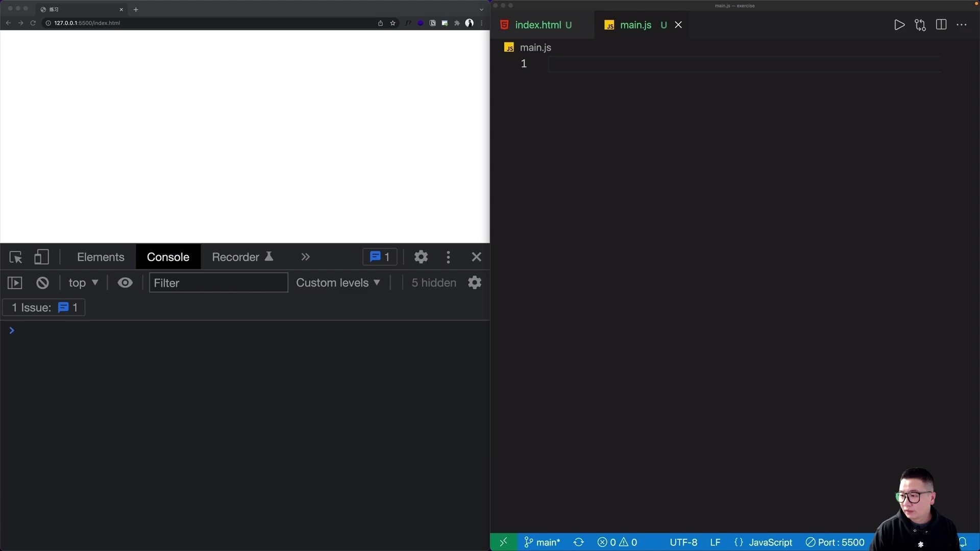Select the 练习 browser tab

82,9
